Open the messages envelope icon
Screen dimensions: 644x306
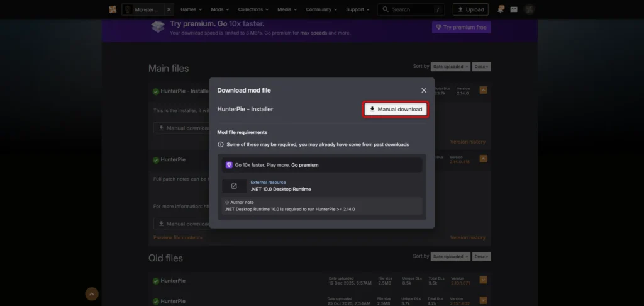(514, 9)
